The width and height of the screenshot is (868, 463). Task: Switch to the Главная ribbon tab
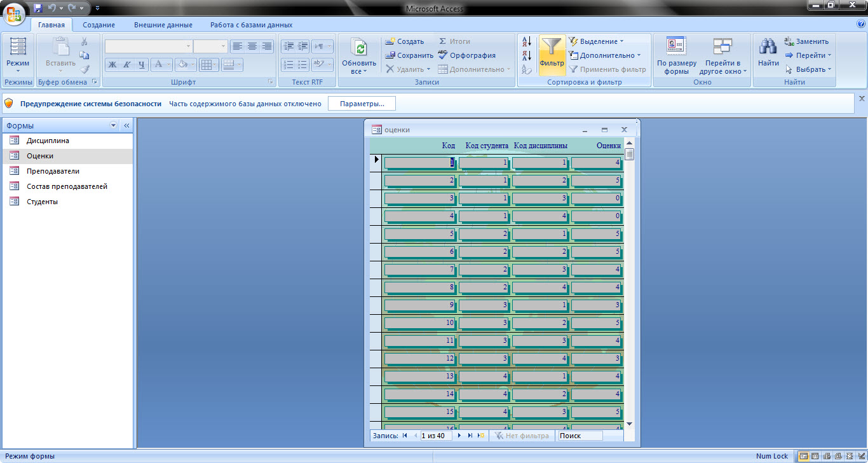tap(51, 25)
